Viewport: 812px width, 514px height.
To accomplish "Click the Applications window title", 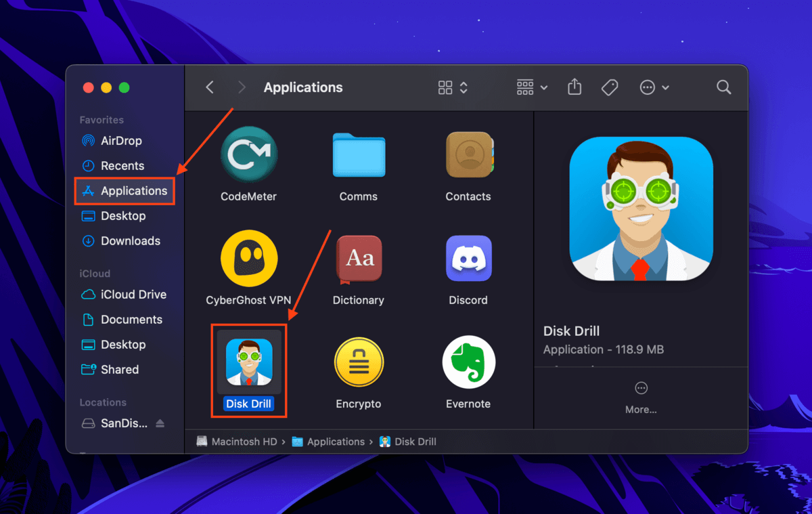I will pos(303,87).
